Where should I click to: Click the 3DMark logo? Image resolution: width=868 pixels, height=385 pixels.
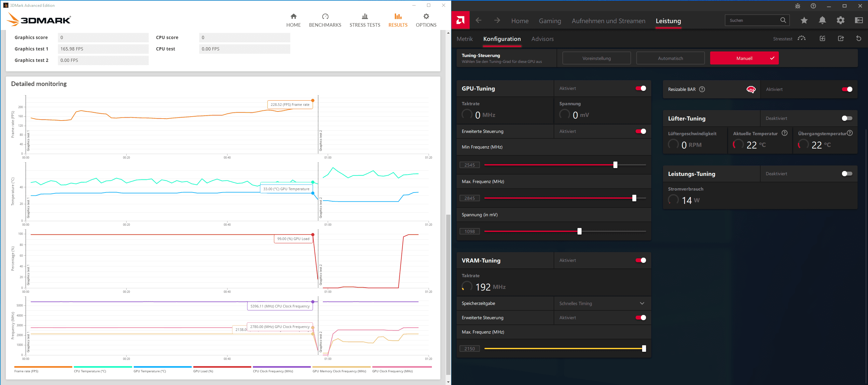(x=39, y=20)
